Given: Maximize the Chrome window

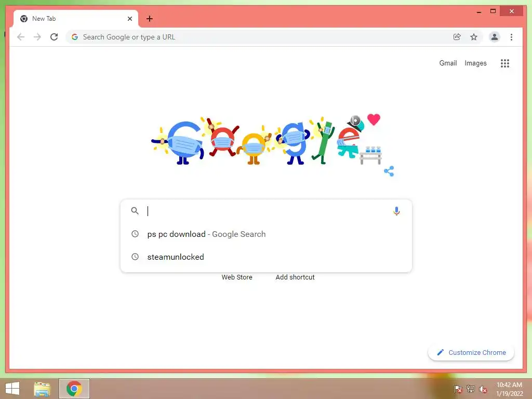Looking at the screenshot, I should 493,11.
